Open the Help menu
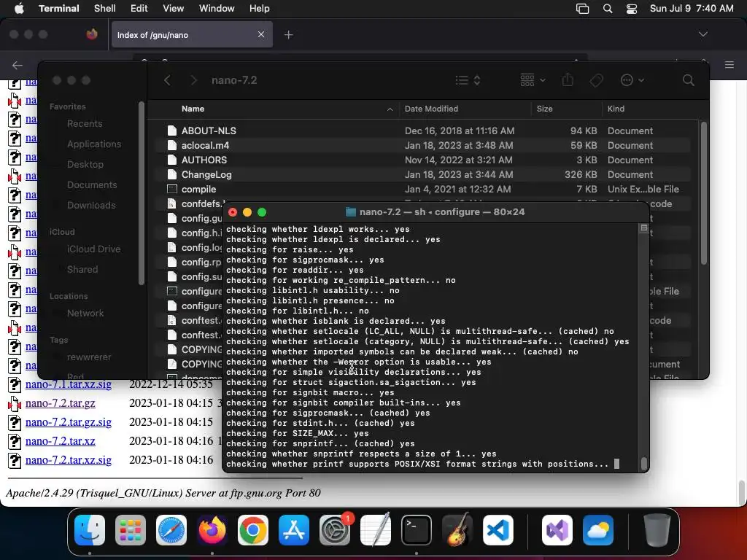 259,9
